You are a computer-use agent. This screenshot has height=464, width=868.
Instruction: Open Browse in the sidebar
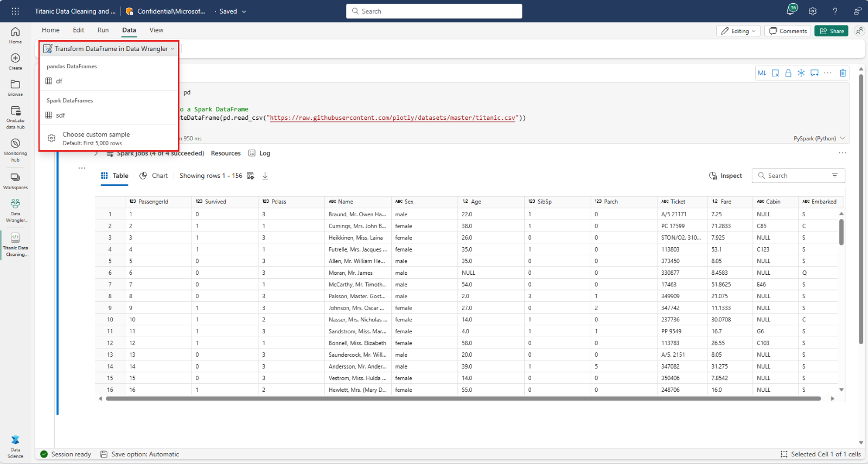pyautogui.click(x=15, y=88)
